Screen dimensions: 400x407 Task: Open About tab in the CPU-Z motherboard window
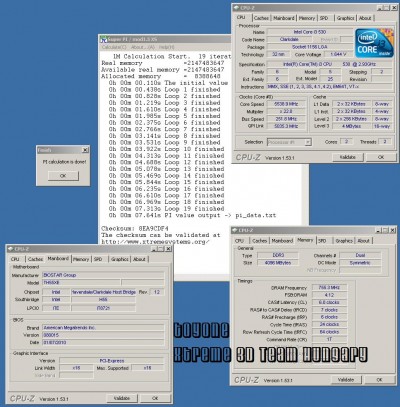[x=139, y=259]
